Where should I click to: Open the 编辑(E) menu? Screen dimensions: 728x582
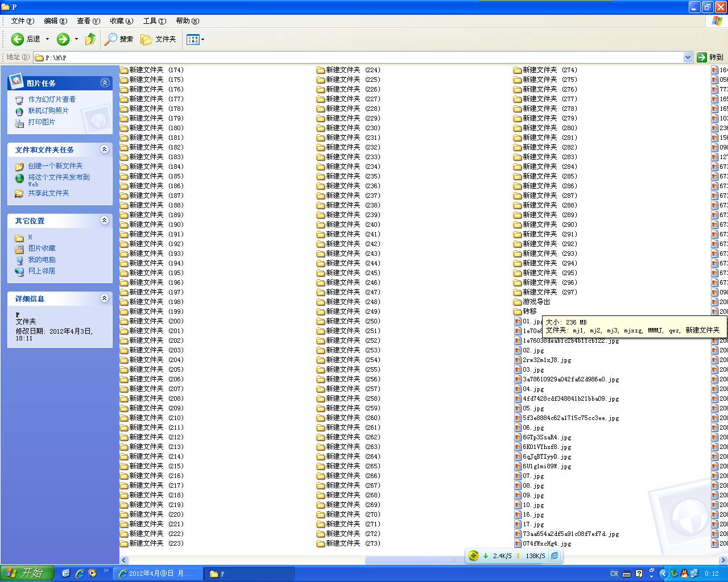56,21
